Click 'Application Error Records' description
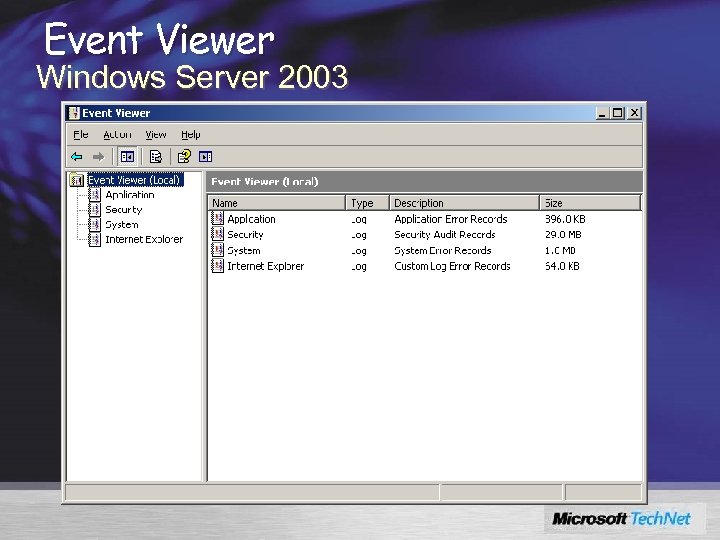Image resolution: width=720 pixels, height=540 pixels. point(450,219)
